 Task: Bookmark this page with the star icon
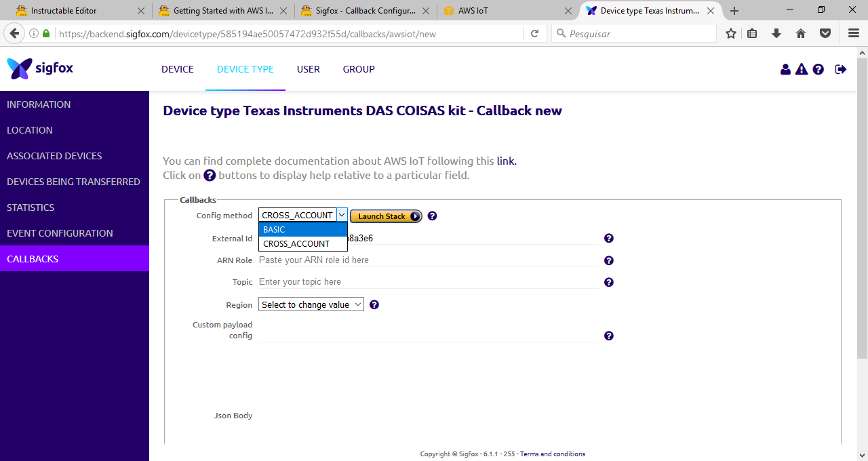(730, 33)
